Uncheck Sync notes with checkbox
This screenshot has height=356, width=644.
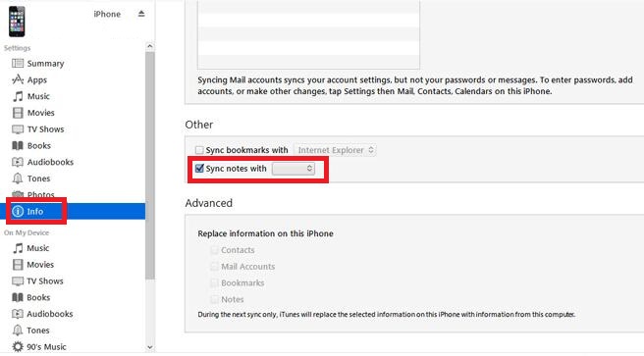(199, 169)
